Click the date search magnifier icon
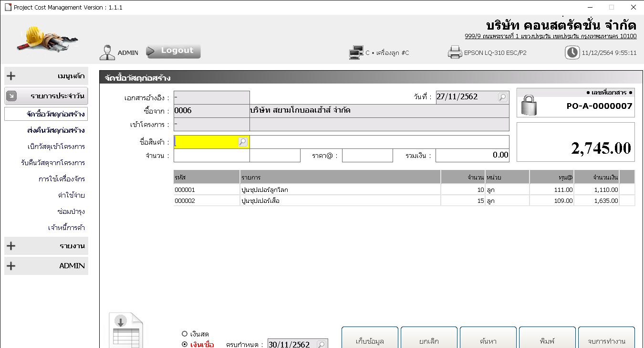Image resolution: width=644 pixels, height=348 pixels. (x=502, y=97)
